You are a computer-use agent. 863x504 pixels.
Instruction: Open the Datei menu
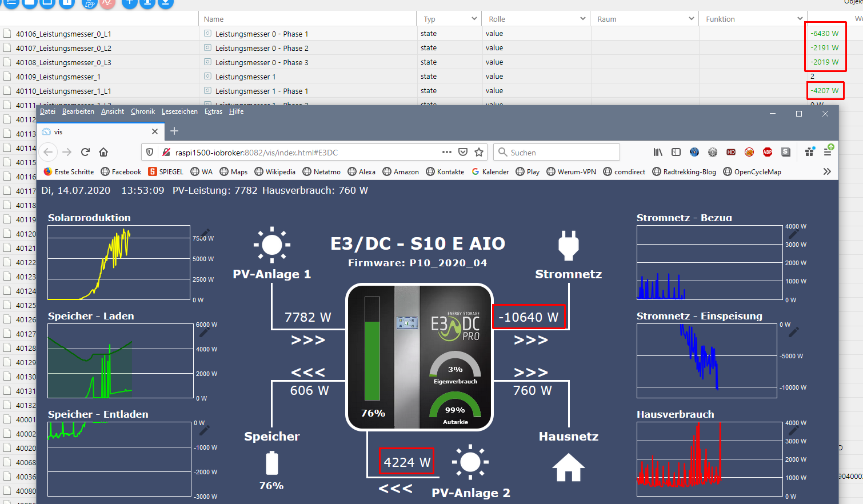point(48,111)
